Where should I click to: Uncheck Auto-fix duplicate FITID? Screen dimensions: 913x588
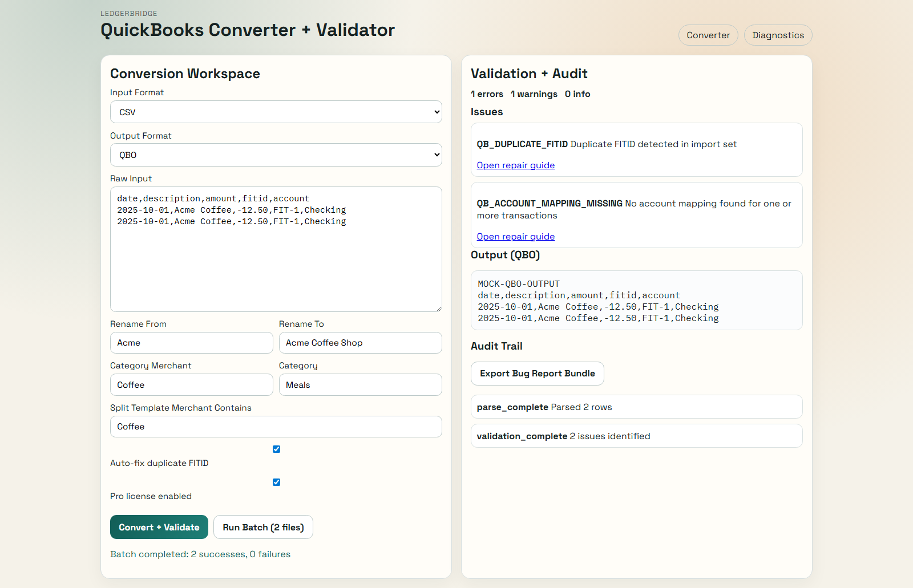[x=276, y=449]
